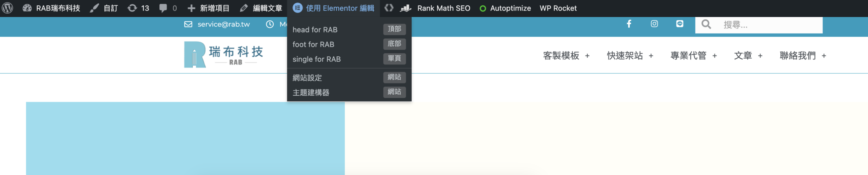Screen dimensions: 868x175
Task: Open 網站設定 in Elementor menu
Action: coord(307,78)
